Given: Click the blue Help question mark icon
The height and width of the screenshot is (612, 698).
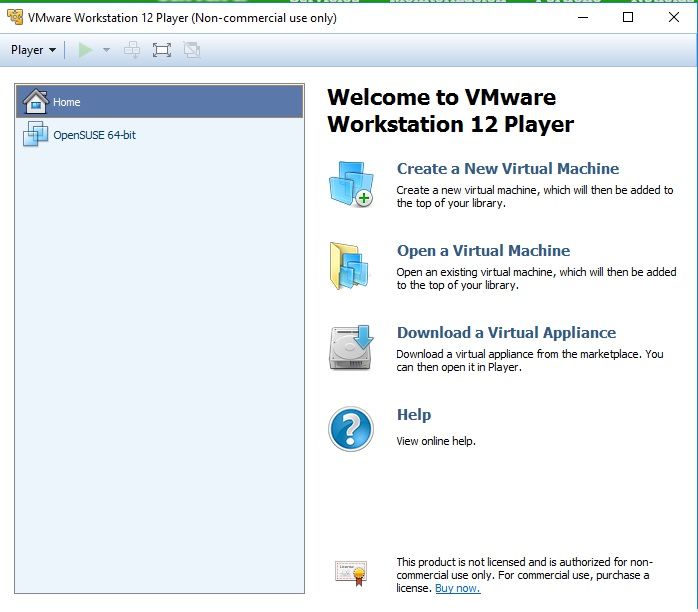Looking at the screenshot, I should pyautogui.click(x=350, y=429).
